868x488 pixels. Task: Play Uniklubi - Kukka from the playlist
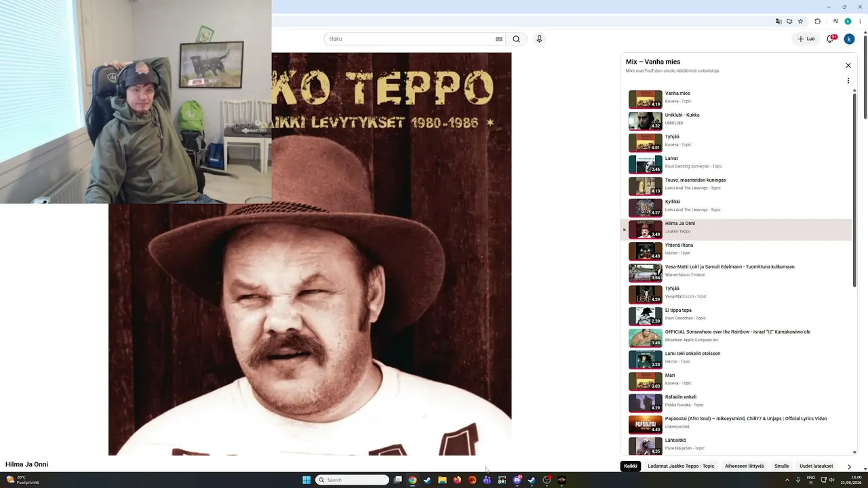coord(736,121)
